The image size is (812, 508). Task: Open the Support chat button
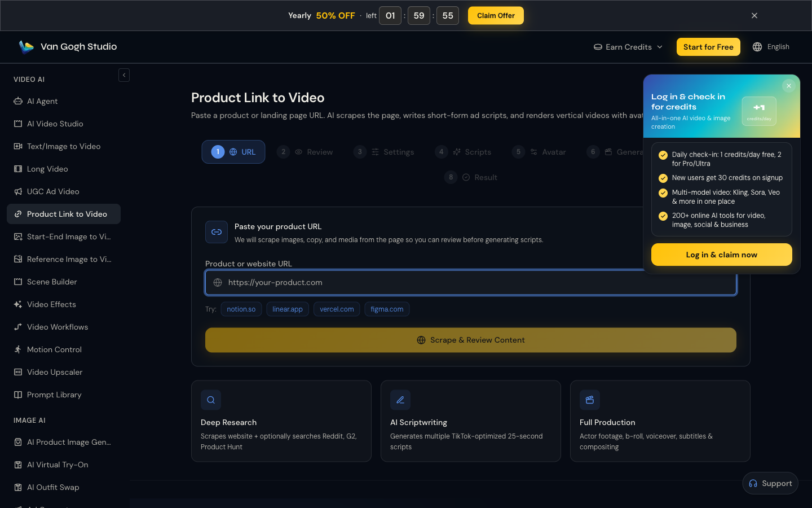click(770, 483)
